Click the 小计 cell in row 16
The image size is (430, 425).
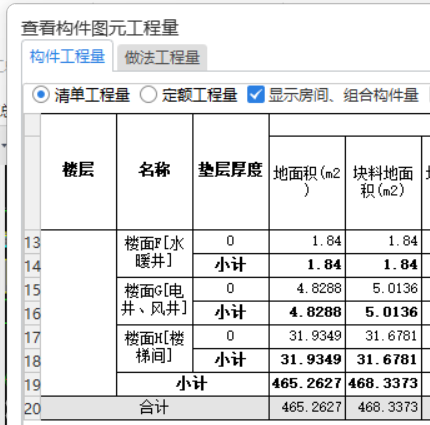(x=231, y=313)
